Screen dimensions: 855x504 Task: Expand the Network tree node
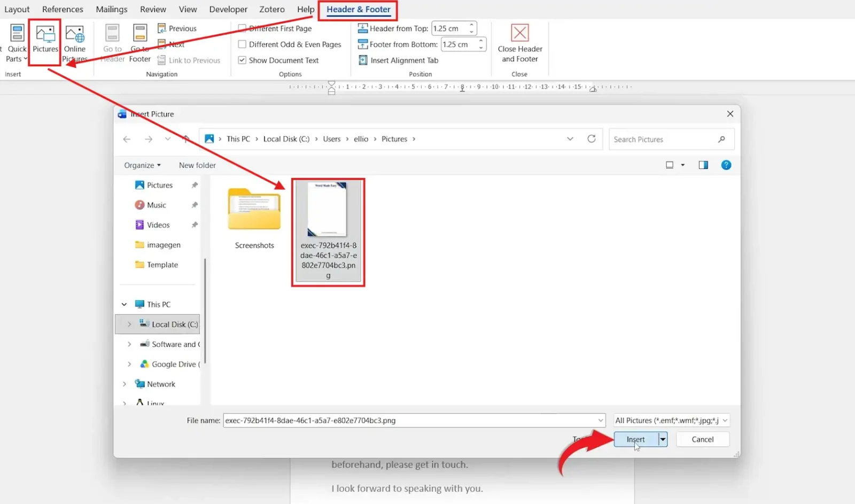[x=124, y=384]
